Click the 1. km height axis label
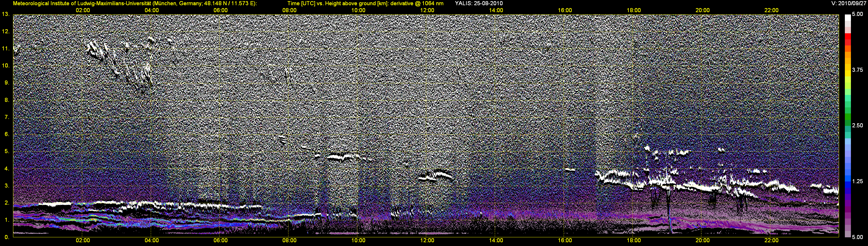Screen dimensions: 868x246 (x=7, y=220)
